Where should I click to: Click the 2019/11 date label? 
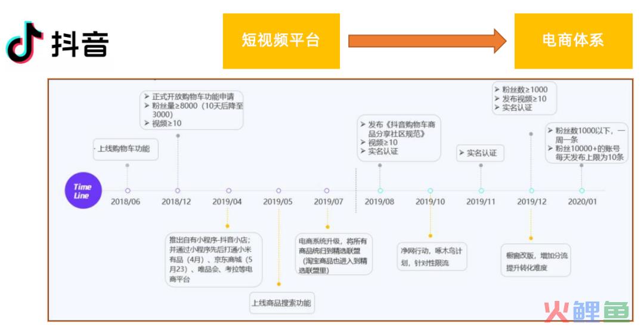point(481,202)
